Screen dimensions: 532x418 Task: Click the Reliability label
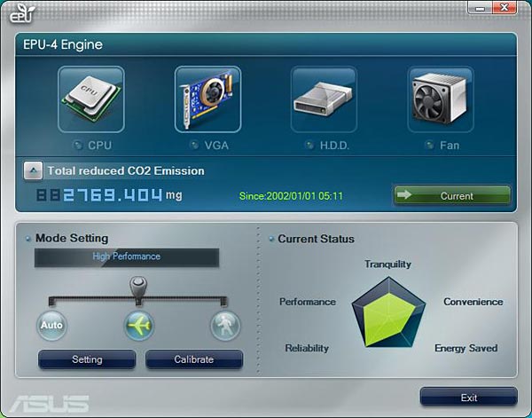307,348
